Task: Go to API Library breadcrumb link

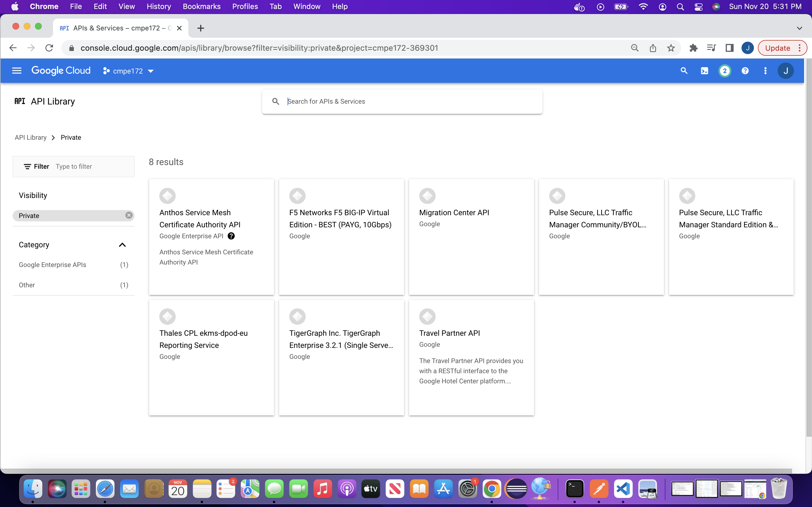Action: tap(30, 137)
